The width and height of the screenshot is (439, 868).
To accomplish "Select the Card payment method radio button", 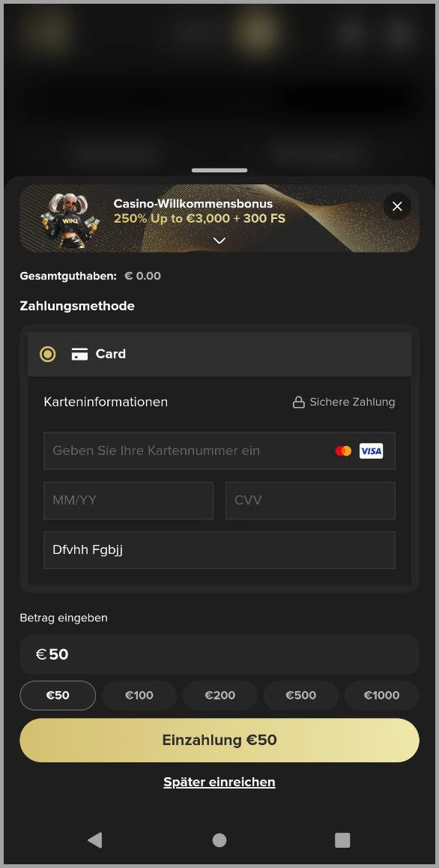I will [x=47, y=354].
